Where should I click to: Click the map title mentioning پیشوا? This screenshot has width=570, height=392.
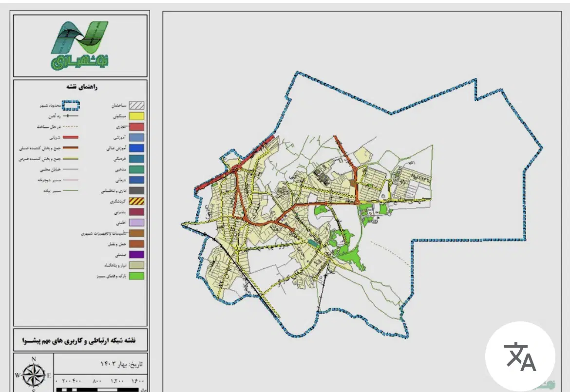pyautogui.click(x=79, y=340)
